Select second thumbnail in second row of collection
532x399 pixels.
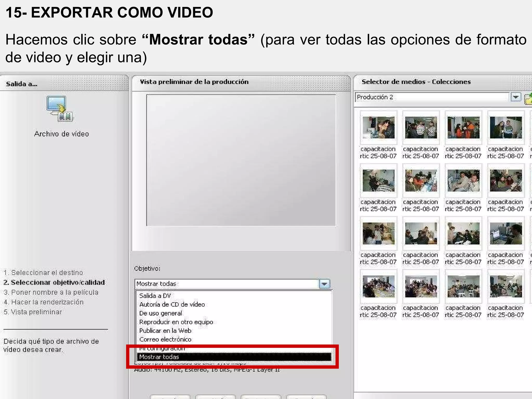click(x=421, y=180)
